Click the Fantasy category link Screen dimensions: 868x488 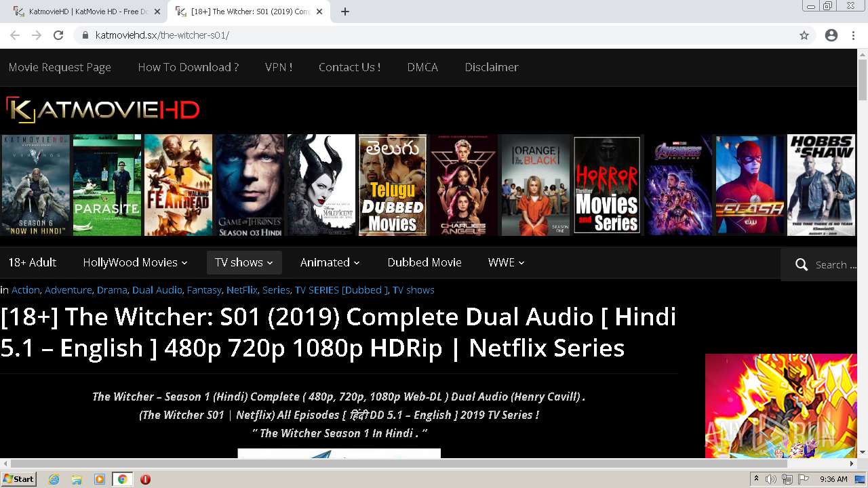[x=204, y=290]
